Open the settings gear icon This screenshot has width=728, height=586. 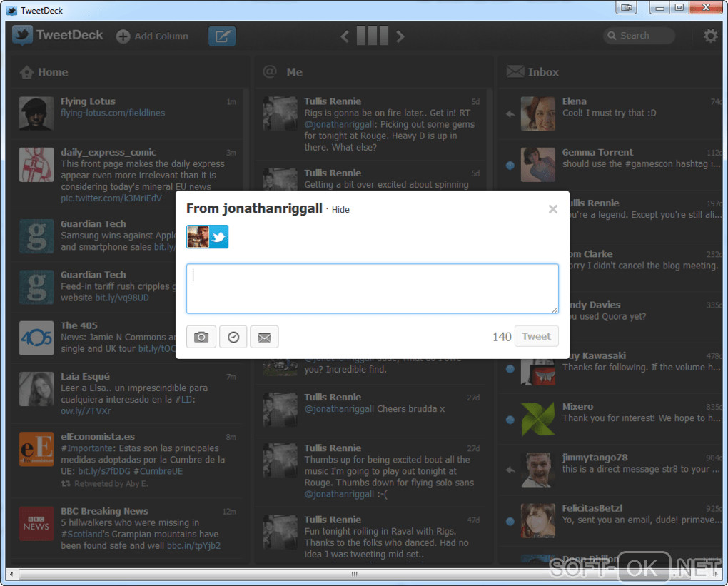[710, 36]
